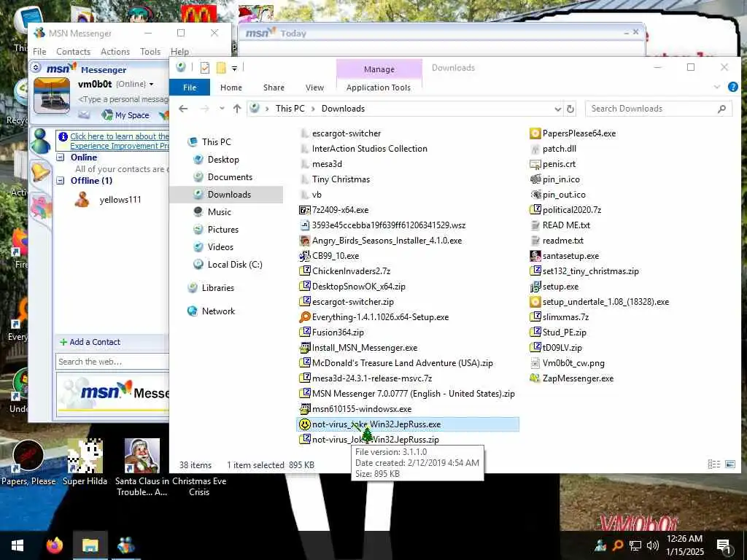
Task: Switch to details view button in status bar
Action: 713,464
